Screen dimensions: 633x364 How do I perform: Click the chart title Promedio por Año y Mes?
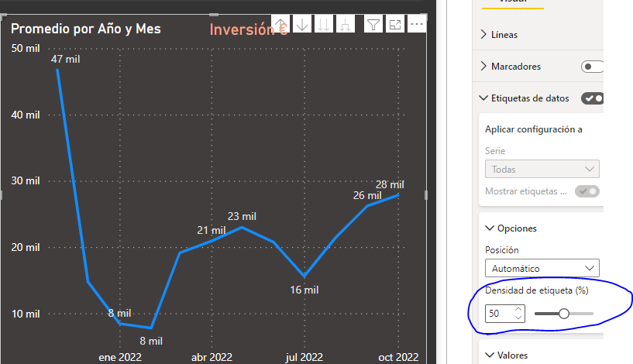click(85, 29)
